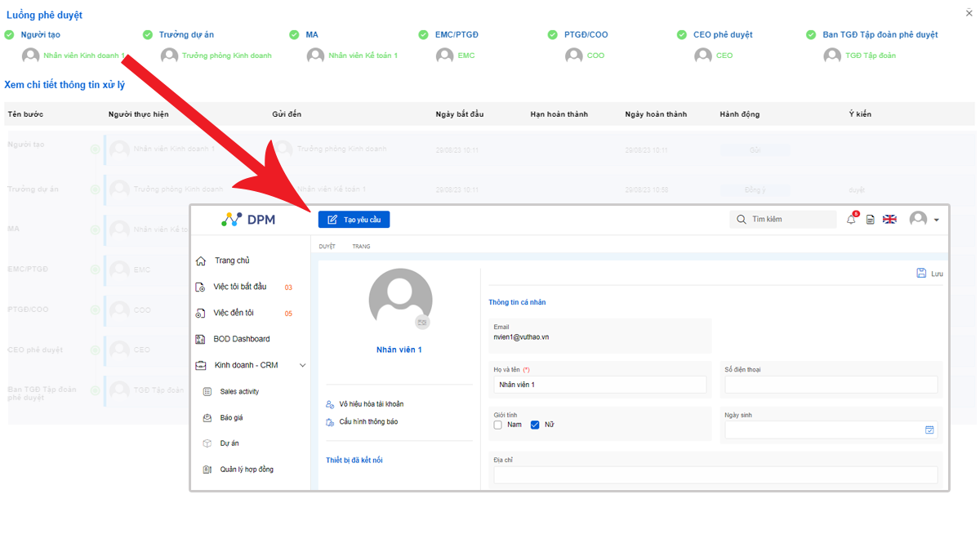Screen dimensions: 980x539
Task: Click Thiết bị đã kết nối heading
Action: (x=354, y=461)
